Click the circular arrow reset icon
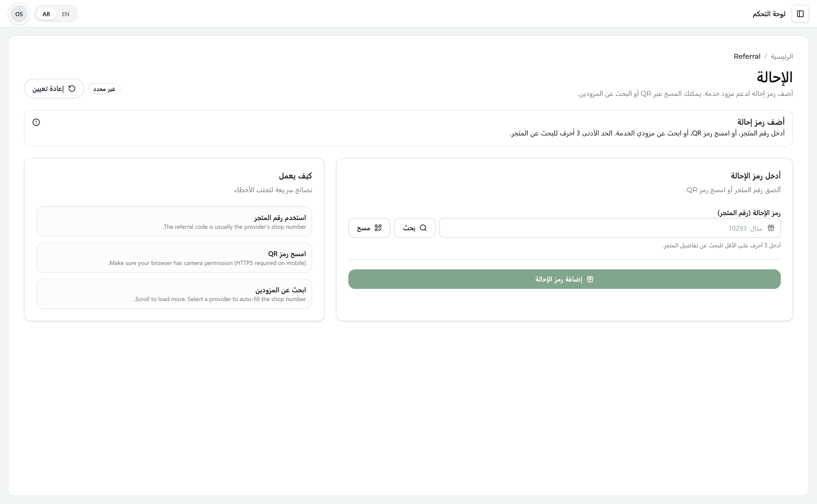The width and height of the screenshot is (817, 504). coord(72,89)
